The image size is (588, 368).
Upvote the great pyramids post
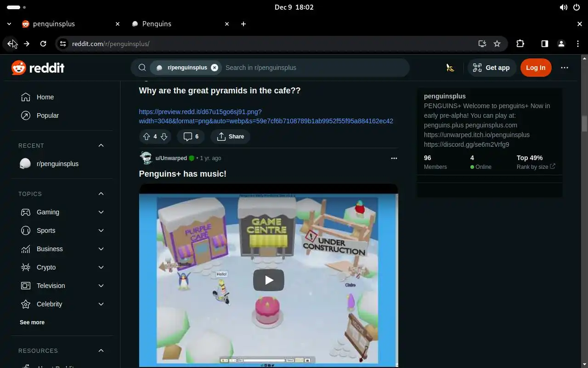[x=147, y=136]
